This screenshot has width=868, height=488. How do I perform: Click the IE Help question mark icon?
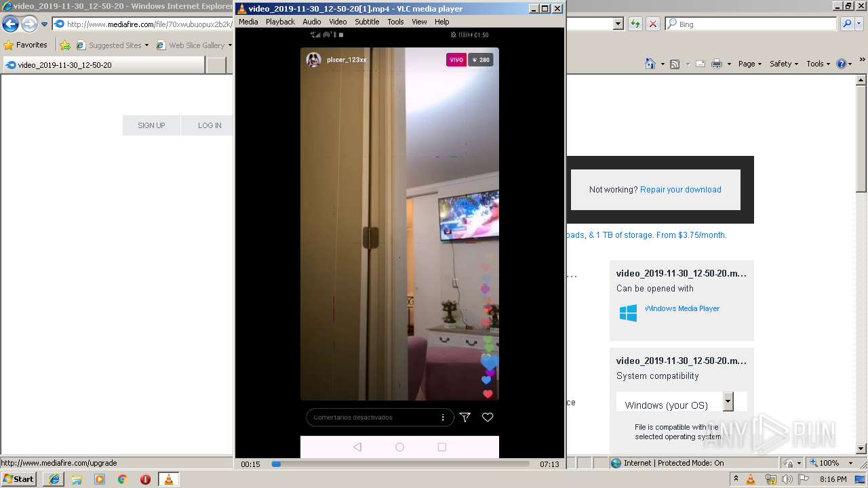[841, 64]
